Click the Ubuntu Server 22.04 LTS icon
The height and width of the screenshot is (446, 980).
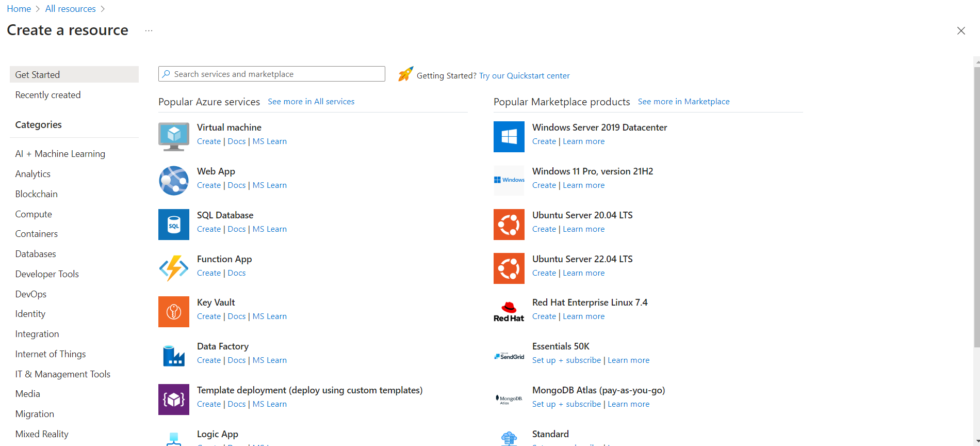(x=509, y=268)
